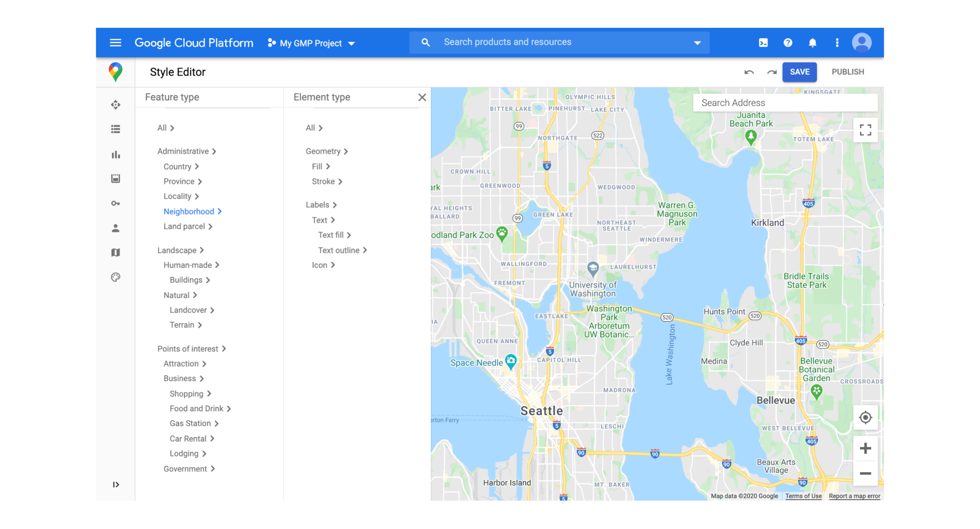980x529 pixels.
Task: Select the Gas Station feature
Action: pyautogui.click(x=194, y=423)
